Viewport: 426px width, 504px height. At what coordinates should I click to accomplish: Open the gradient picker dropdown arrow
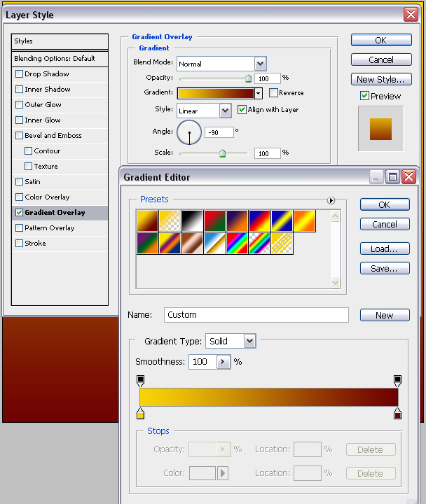point(259,94)
